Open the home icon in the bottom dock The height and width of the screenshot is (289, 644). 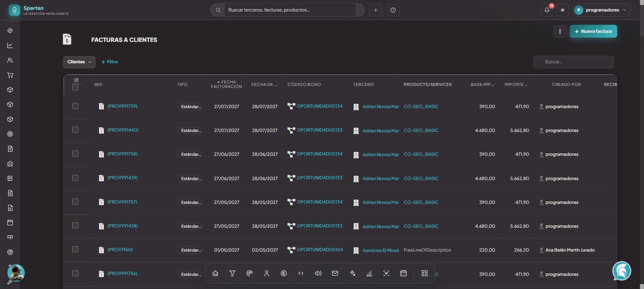click(x=215, y=273)
